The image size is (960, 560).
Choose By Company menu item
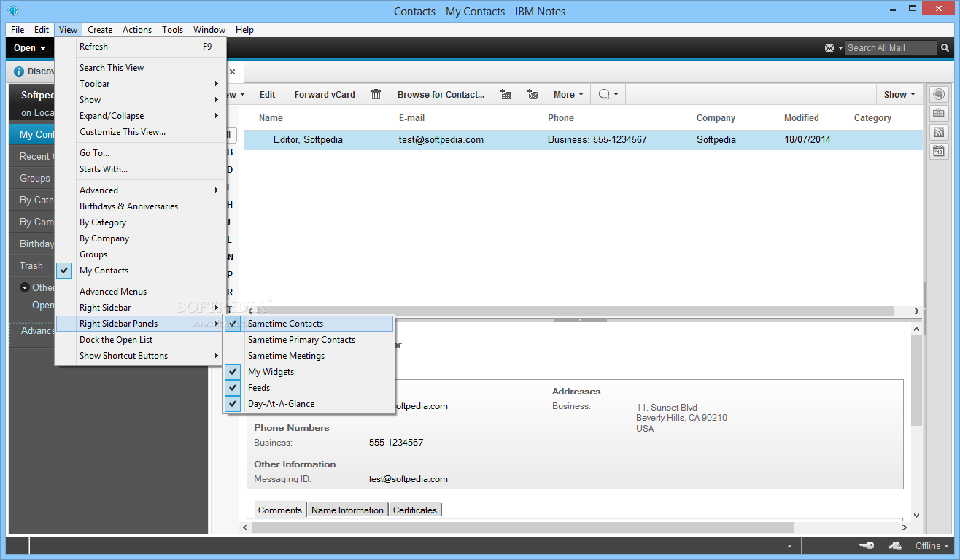pos(140,238)
